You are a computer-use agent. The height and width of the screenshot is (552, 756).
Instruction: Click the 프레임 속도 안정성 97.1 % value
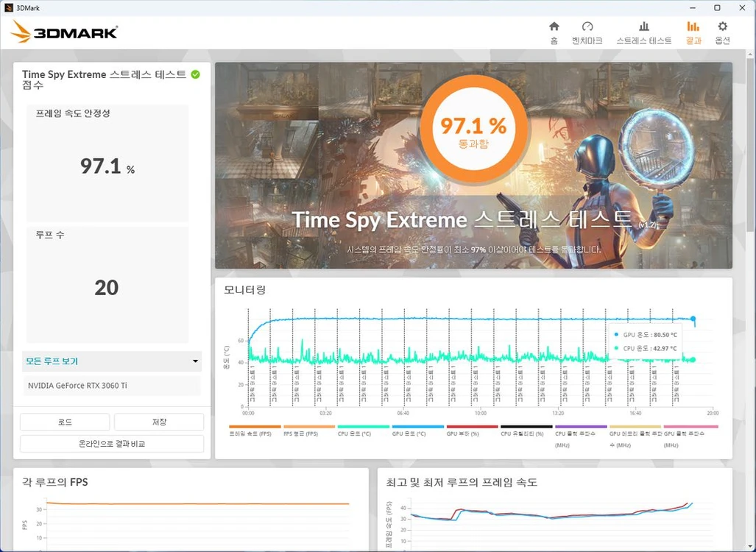(107, 166)
